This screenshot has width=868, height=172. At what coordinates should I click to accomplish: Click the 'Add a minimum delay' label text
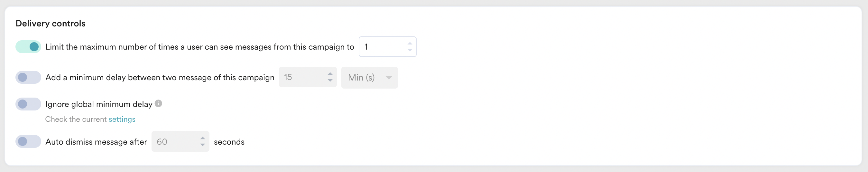tap(160, 78)
